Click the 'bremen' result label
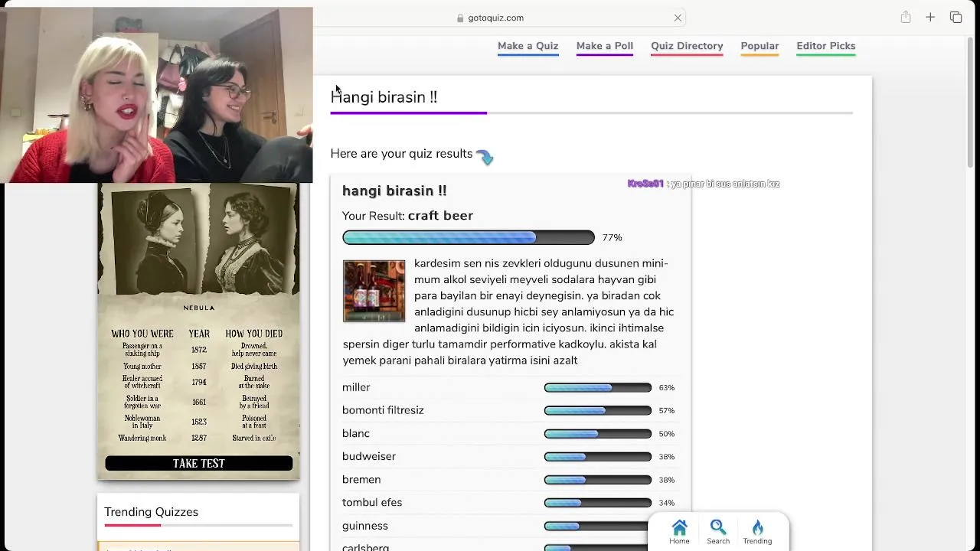Image resolution: width=980 pixels, height=551 pixels. click(x=361, y=479)
